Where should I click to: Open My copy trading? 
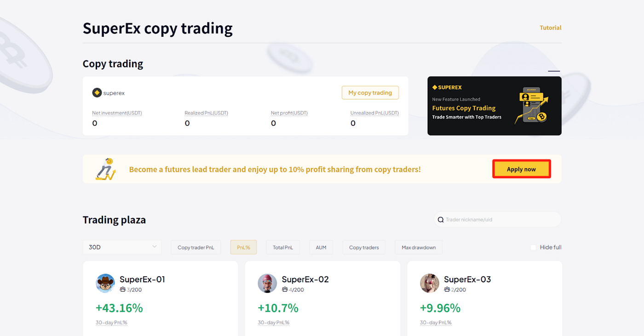coord(370,92)
